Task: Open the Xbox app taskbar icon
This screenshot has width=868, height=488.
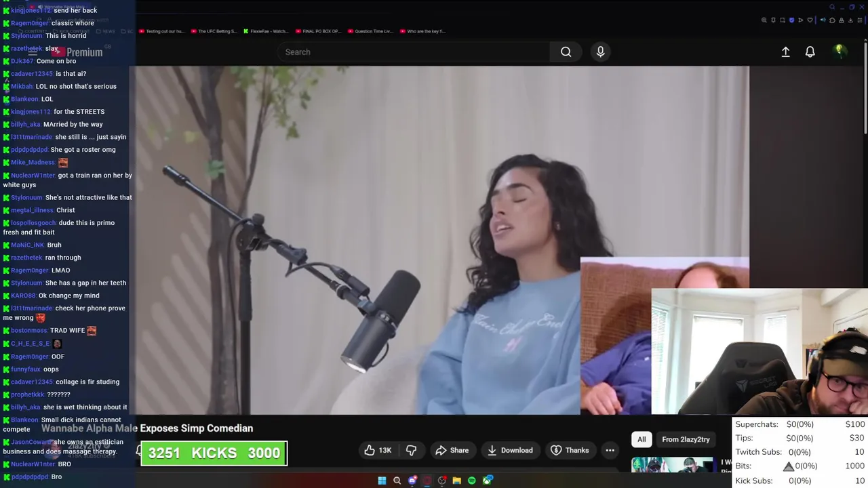Action: coord(488,481)
